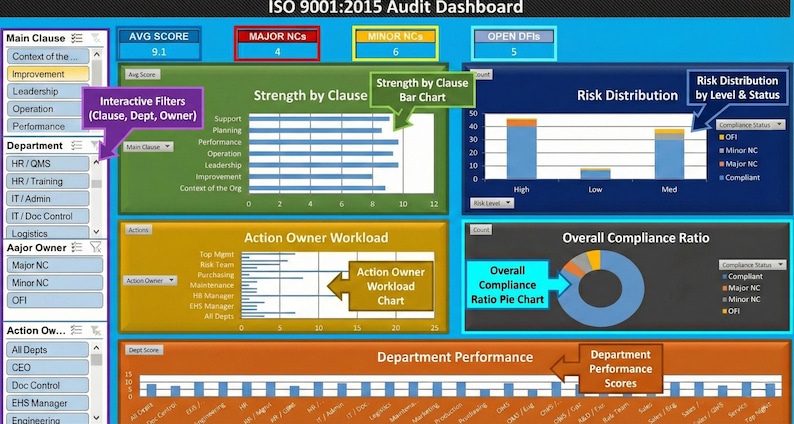Click Action Owner slicer scroll-down arrow

pyautogui.click(x=97, y=418)
